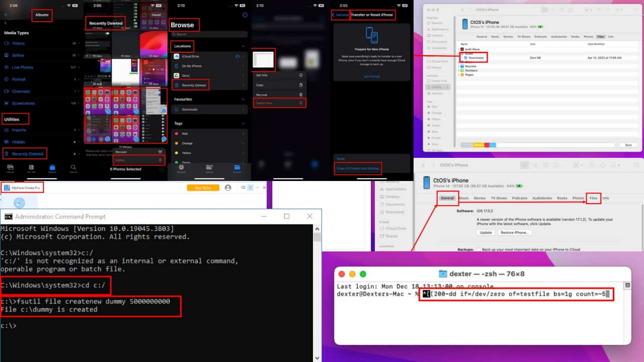Choose Copy from file context menu
This screenshot has width=644, height=362.
click(279, 85)
